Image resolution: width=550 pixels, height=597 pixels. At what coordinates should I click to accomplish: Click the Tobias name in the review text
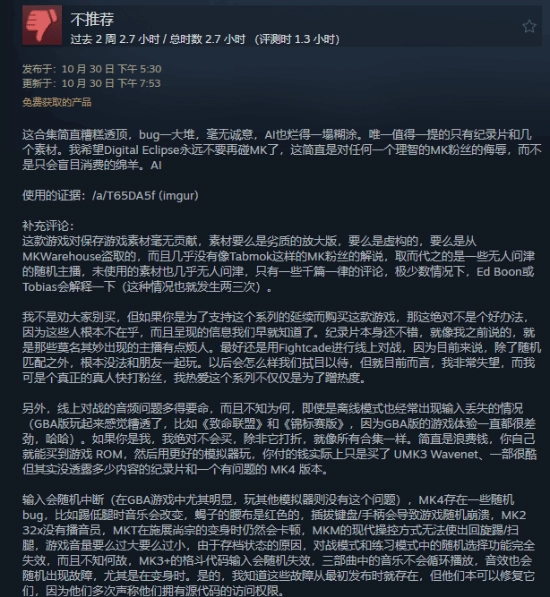(x=40, y=287)
